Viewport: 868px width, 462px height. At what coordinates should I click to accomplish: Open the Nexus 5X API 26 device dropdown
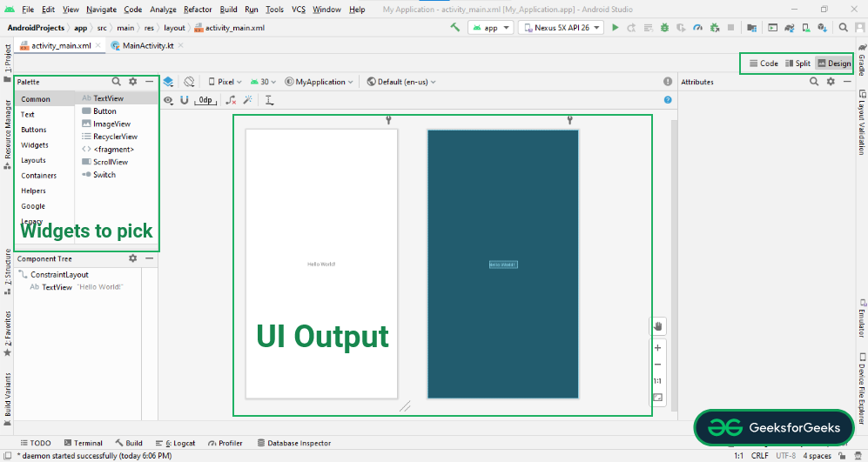(561, 28)
